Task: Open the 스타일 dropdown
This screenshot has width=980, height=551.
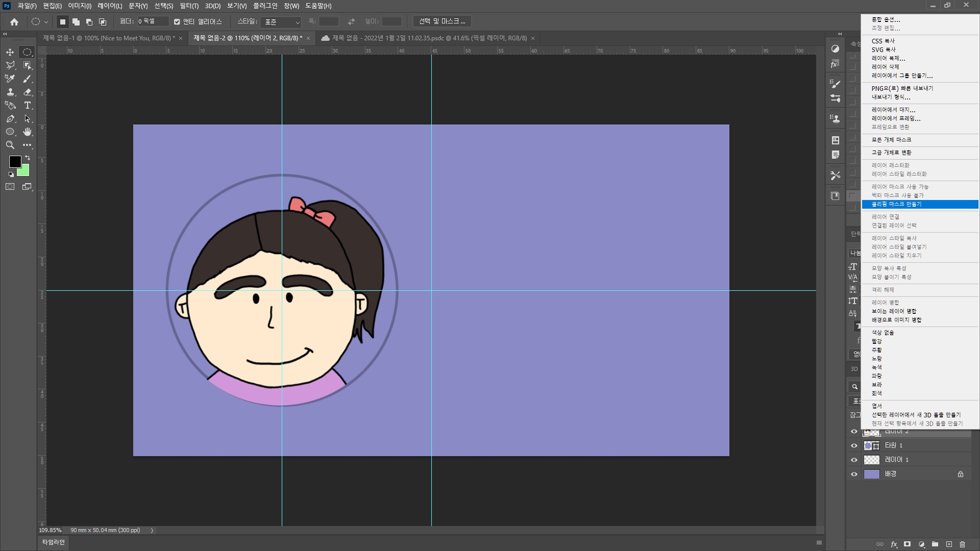Action: [x=281, y=22]
